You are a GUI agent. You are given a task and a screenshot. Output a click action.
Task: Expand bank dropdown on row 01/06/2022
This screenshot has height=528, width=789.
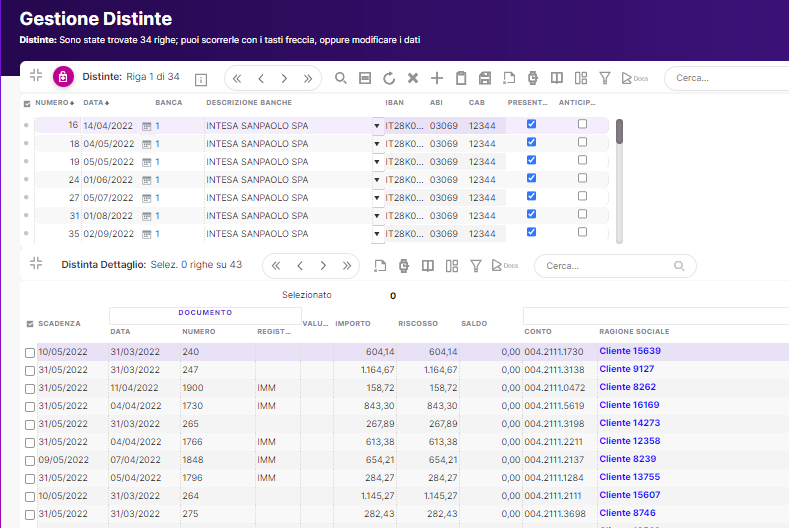point(377,180)
